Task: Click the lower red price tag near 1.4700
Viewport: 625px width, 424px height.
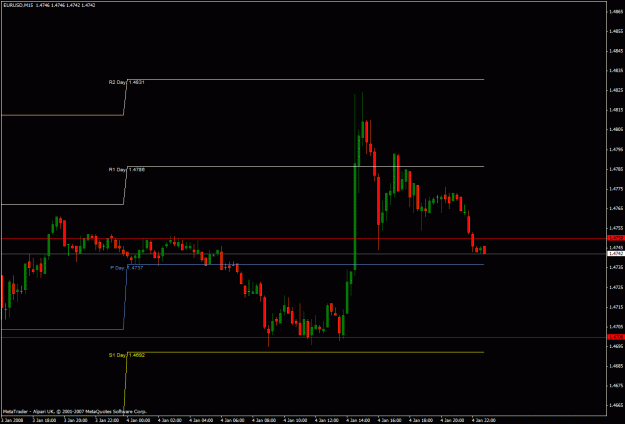Action: pos(615,337)
